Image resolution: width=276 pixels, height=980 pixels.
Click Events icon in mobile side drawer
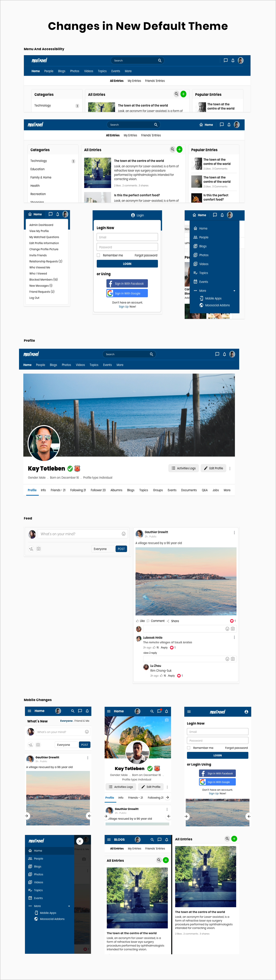click(30, 898)
